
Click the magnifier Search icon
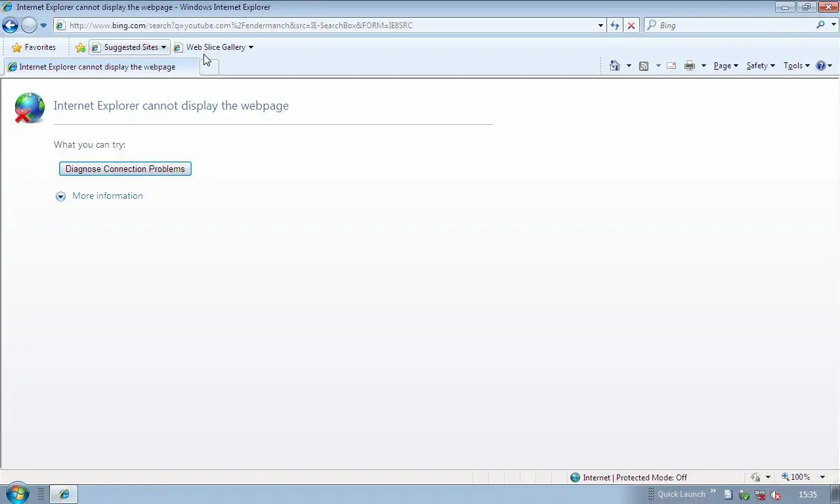[x=820, y=25]
